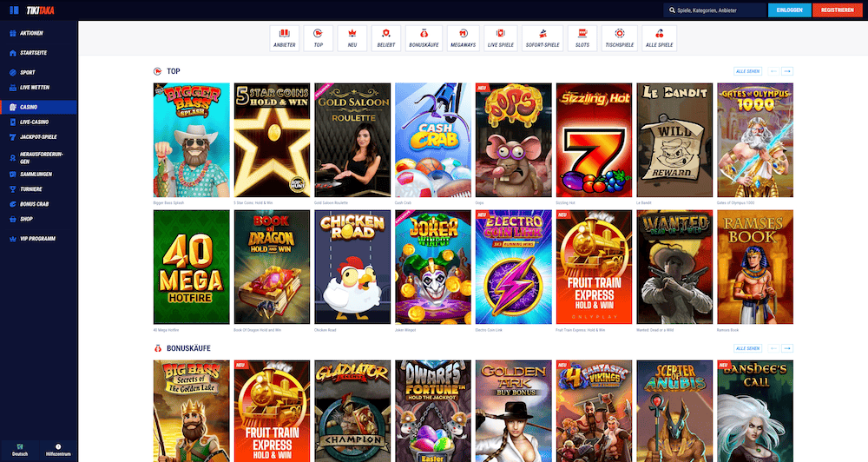Screen dimensions: 868x462
Task: Open the Banshee's Call game
Action: (x=755, y=411)
